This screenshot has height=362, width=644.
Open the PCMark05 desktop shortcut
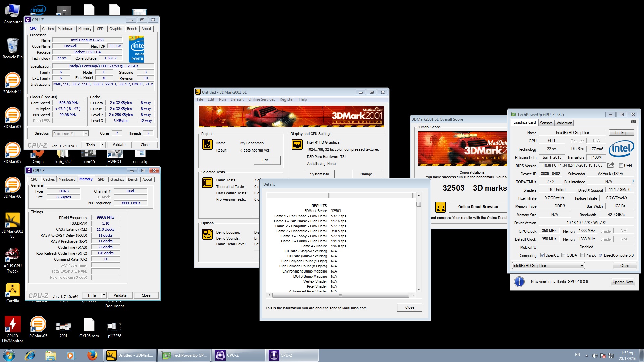pos(38,326)
